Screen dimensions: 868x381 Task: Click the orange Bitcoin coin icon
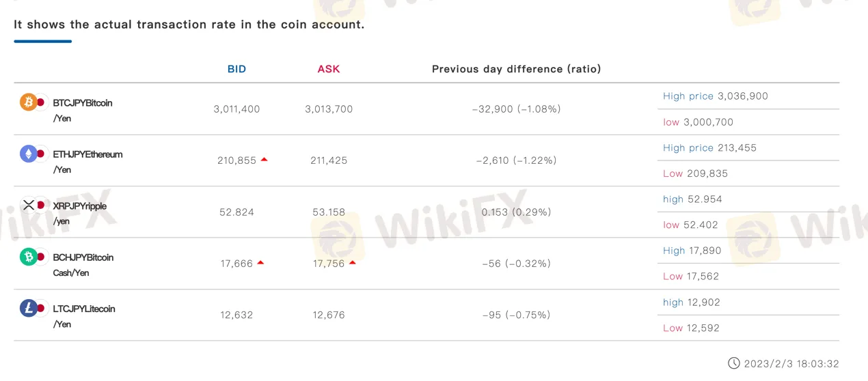(29, 102)
